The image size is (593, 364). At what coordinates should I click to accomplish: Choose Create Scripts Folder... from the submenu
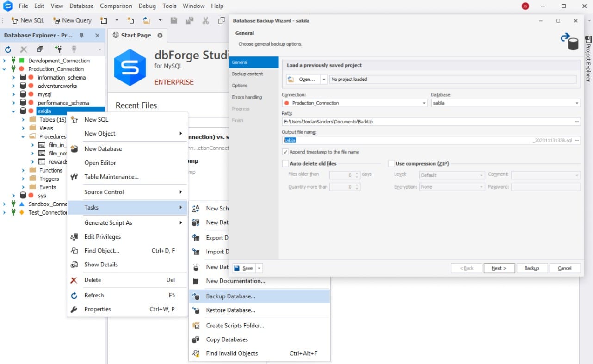pos(259,325)
